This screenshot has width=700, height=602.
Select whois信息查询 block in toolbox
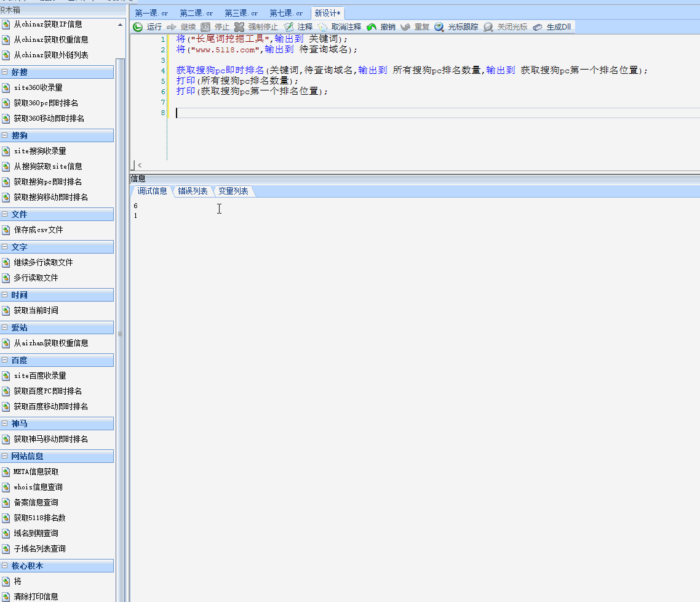(38, 487)
